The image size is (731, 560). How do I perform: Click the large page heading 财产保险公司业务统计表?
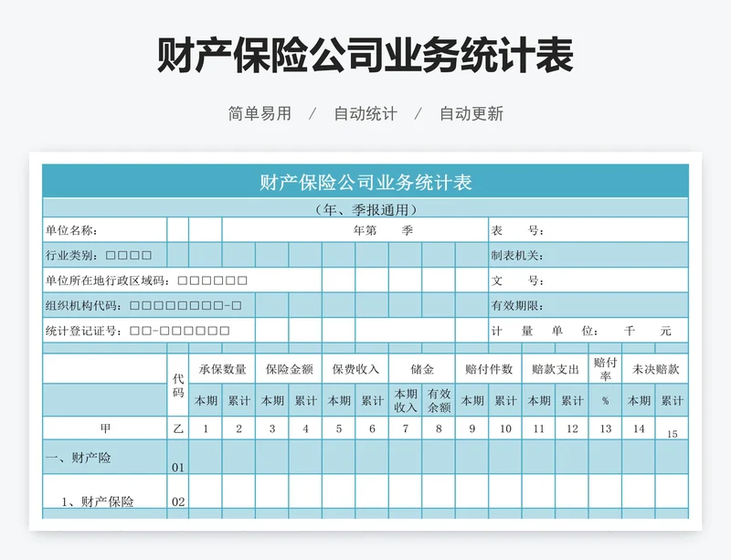(x=365, y=56)
